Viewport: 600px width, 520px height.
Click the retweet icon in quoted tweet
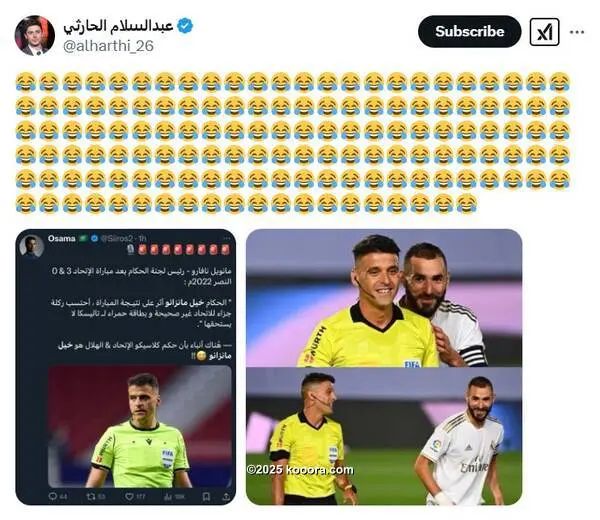(x=91, y=496)
